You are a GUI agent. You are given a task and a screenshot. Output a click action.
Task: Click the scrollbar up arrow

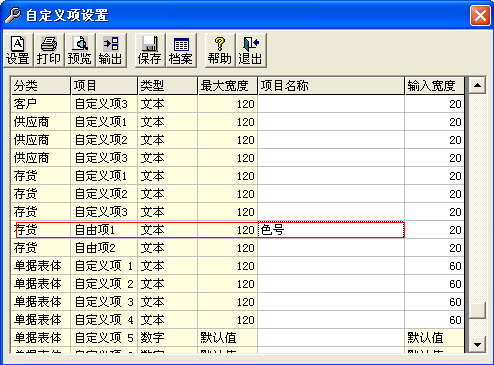click(x=477, y=85)
